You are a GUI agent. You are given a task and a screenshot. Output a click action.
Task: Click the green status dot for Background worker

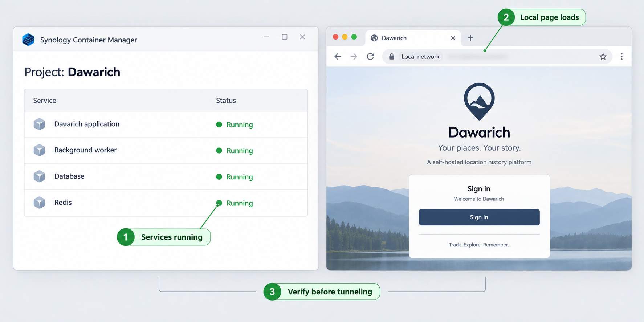click(x=219, y=151)
